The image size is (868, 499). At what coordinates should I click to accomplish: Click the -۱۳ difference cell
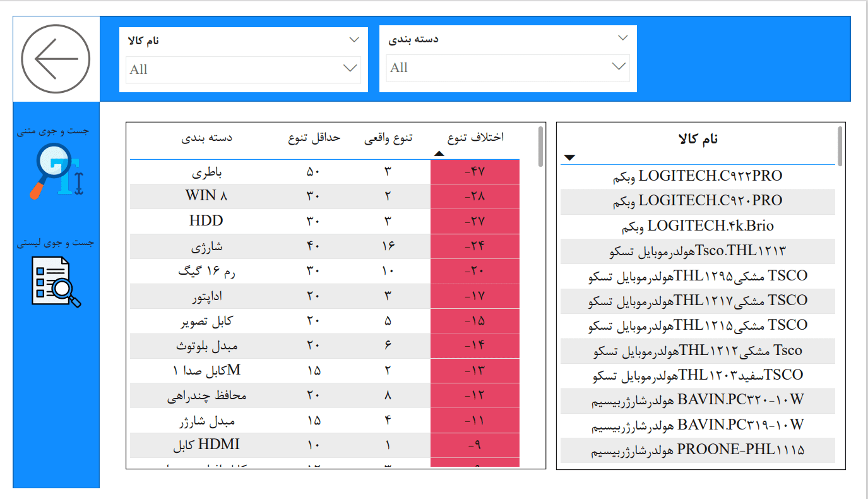tap(475, 370)
